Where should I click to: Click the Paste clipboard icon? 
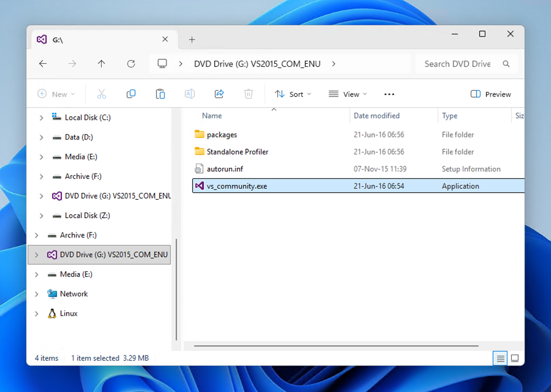tap(160, 94)
